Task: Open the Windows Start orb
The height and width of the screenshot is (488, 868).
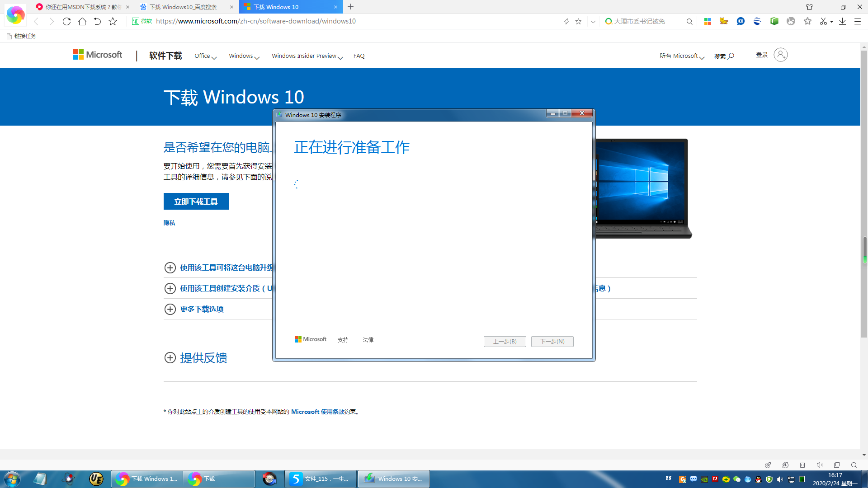Action: point(12,479)
